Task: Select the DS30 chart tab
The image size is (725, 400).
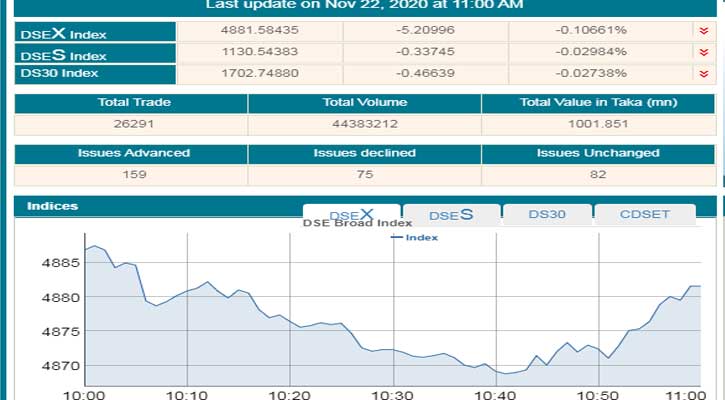Action: tap(547, 214)
